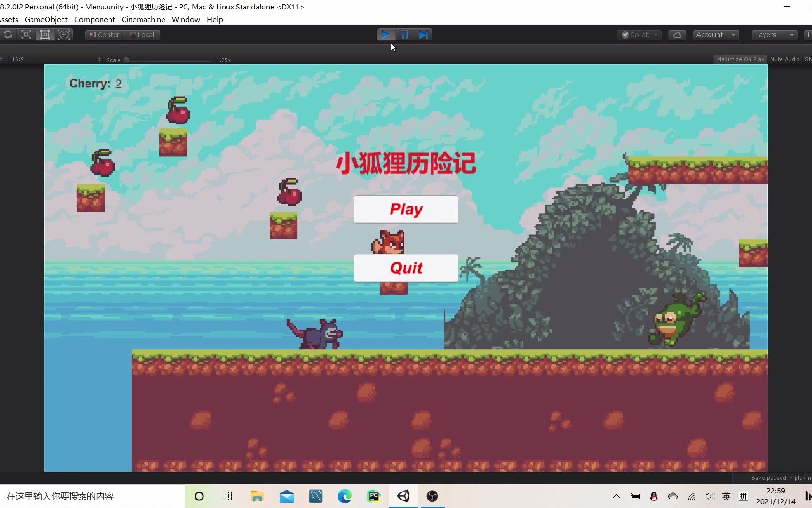Enable Mute Audio in the Game view
Viewport: 812px width, 508px height.
785,59
